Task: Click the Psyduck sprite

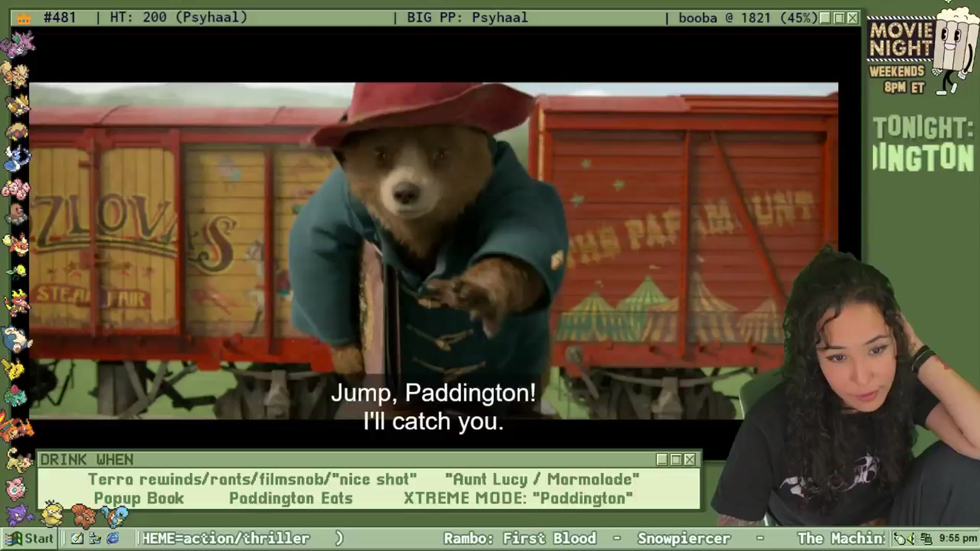Action: 52,513
